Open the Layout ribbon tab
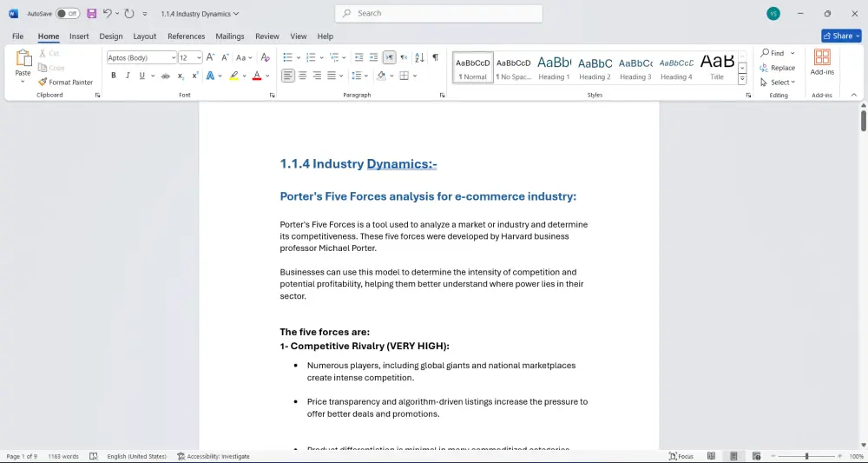This screenshot has width=868, height=463. [x=144, y=36]
